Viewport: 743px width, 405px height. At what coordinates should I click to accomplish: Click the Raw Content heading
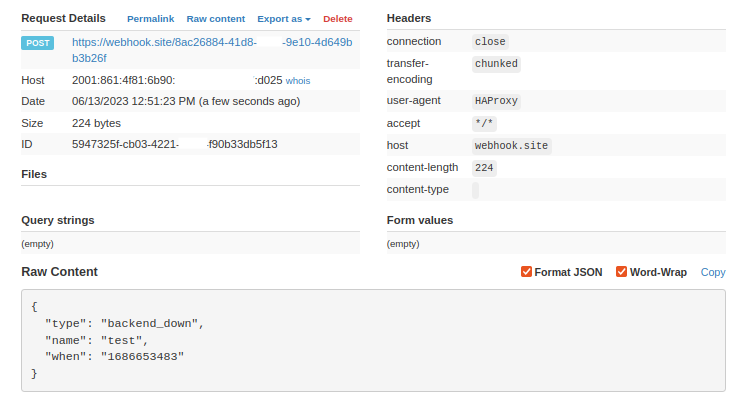tap(59, 272)
